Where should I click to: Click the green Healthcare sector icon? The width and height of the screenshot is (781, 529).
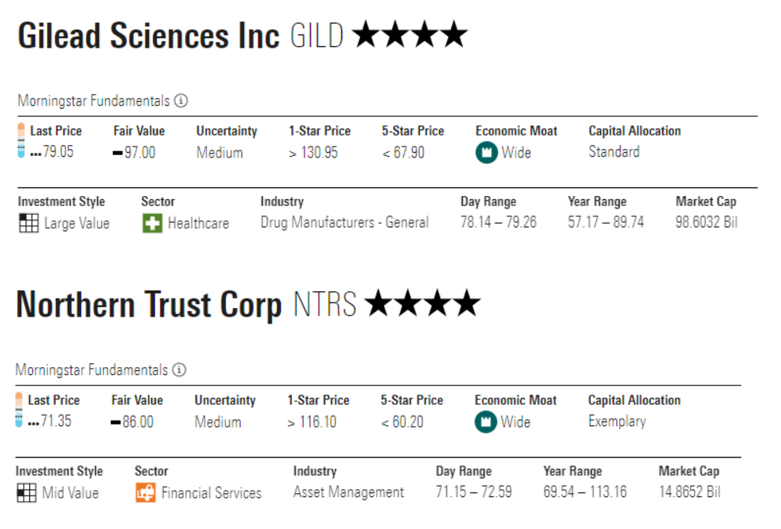click(151, 223)
